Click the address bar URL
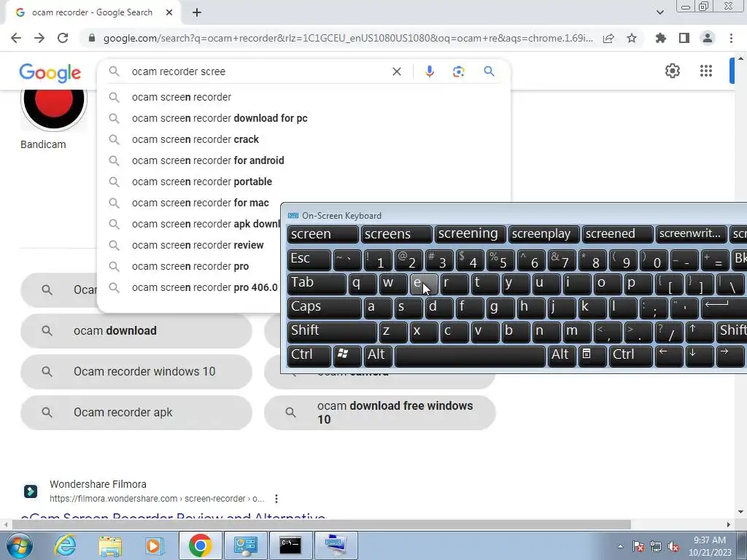The image size is (747, 560). [348, 38]
